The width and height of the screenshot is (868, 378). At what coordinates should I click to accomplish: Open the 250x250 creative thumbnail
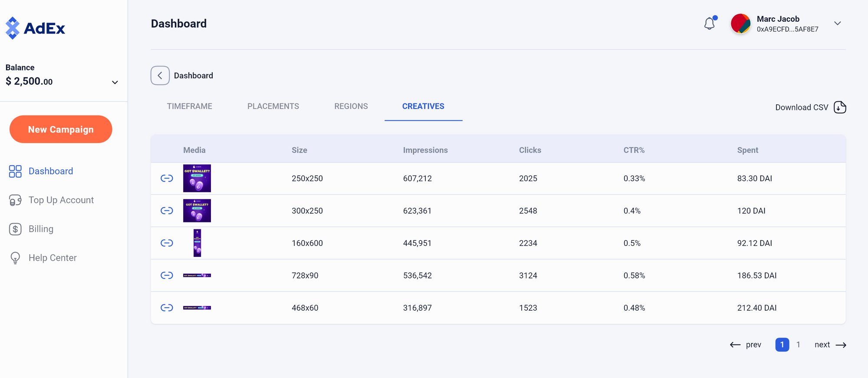click(197, 179)
